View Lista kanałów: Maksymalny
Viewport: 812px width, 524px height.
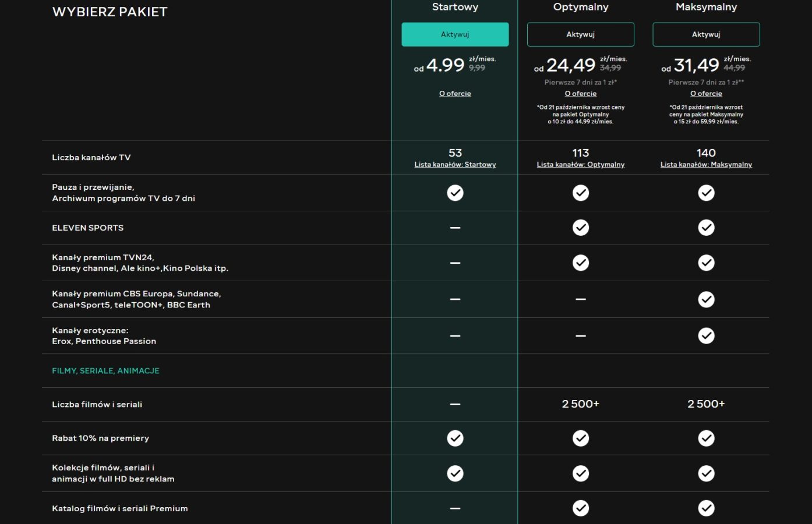706,165
